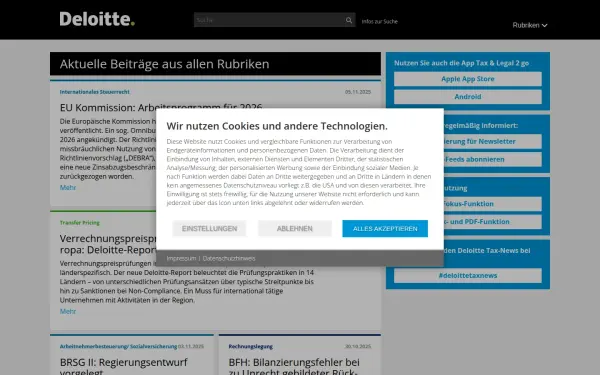Open the BFH: Bilanzierungsfehler article
The width and height of the screenshot is (600, 375).
point(294,366)
